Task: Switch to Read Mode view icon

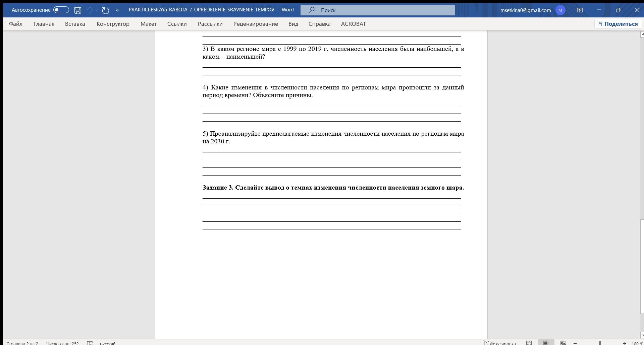Action: [529, 343]
